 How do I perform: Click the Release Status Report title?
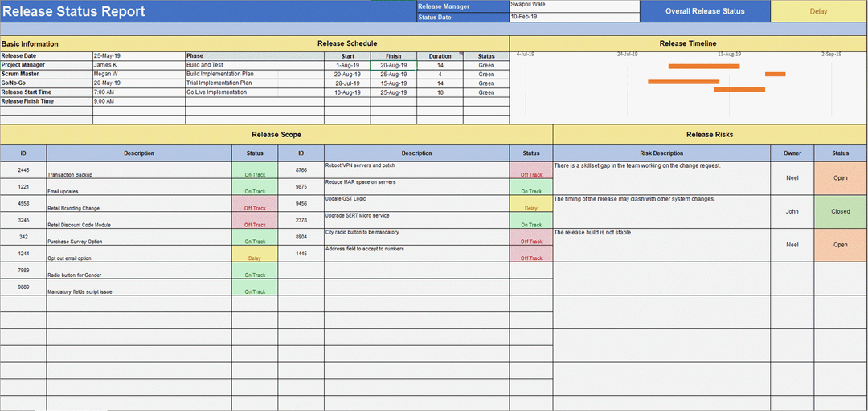tap(74, 11)
